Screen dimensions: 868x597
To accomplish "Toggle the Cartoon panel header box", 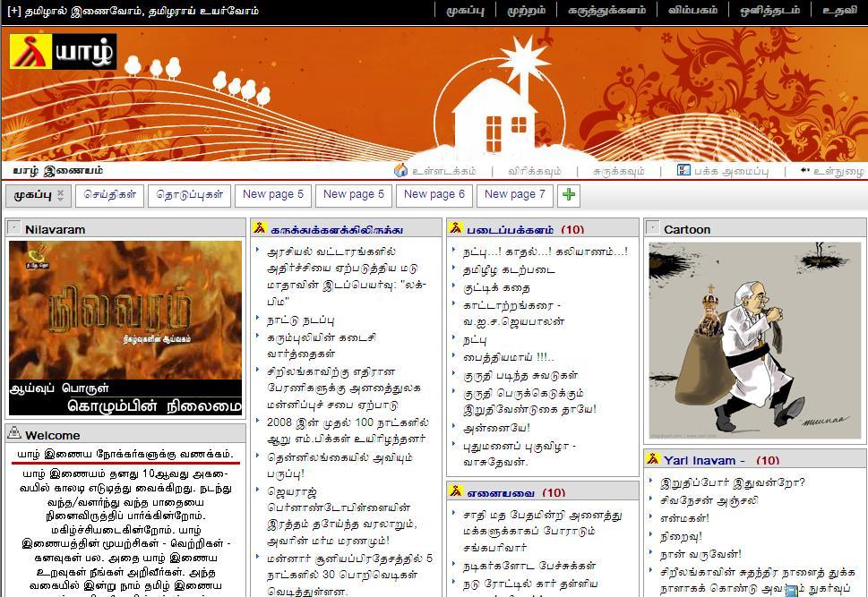I will click(x=653, y=228).
